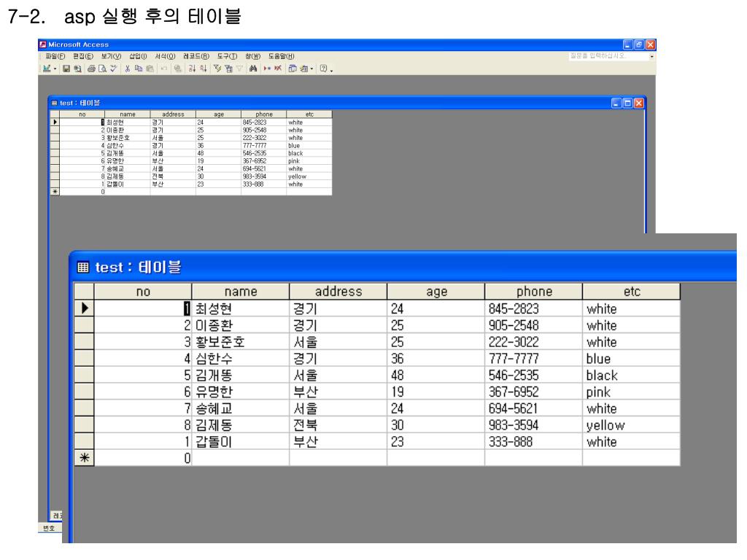Click the table icon in enlarged test title
Viewport: 747px width, 560px height.
83,267
